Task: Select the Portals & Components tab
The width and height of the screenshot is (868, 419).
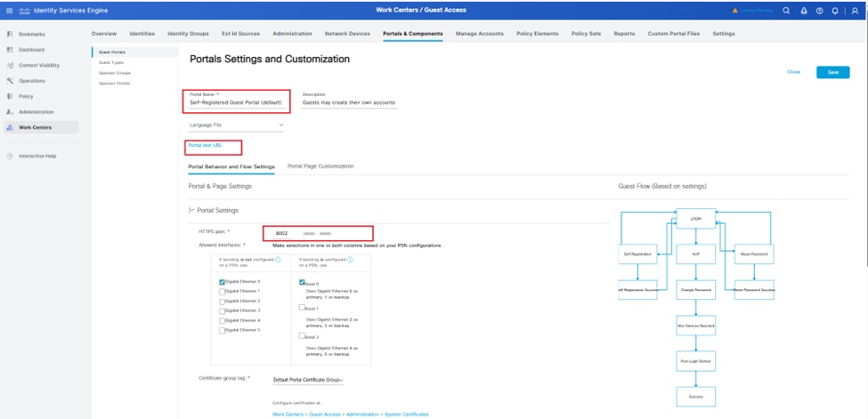Action: pyautogui.click(x=413, y=34)
